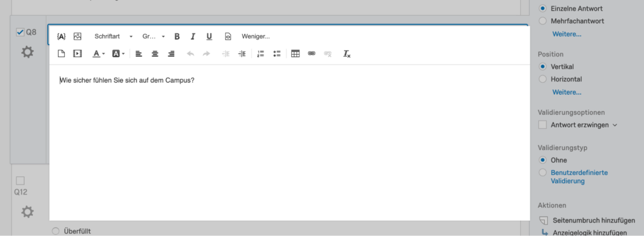This screenshot has height=236, width=644.
Task: Open the background color dropdown
Action: pyautogui.click(x=118, y=54)
